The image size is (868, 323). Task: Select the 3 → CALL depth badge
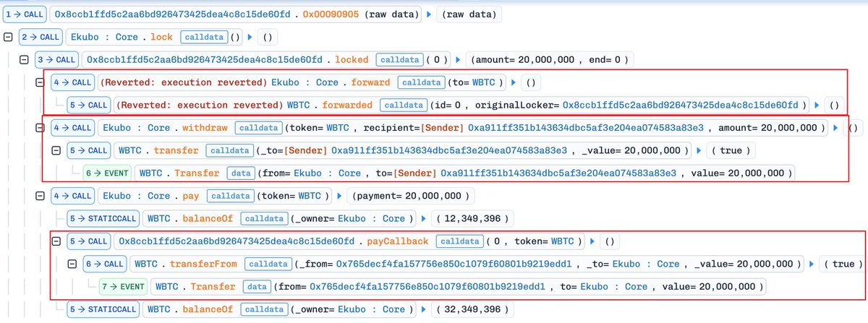coord(57,59)
